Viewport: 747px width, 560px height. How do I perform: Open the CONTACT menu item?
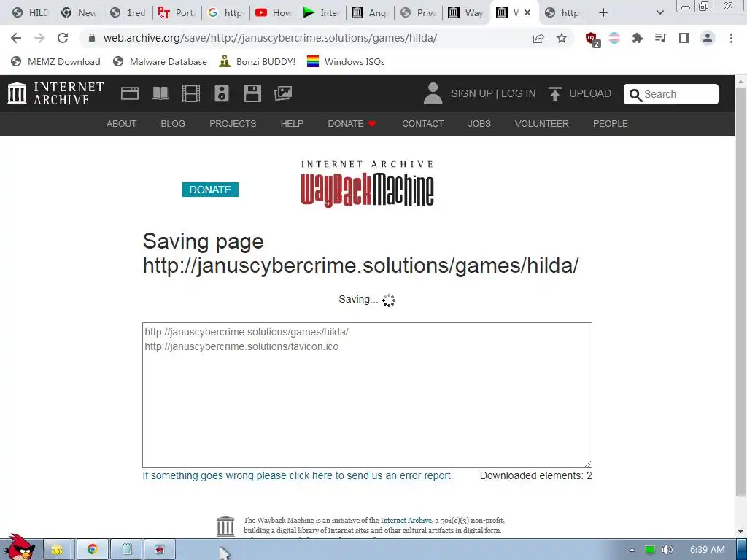click(422, 124)
